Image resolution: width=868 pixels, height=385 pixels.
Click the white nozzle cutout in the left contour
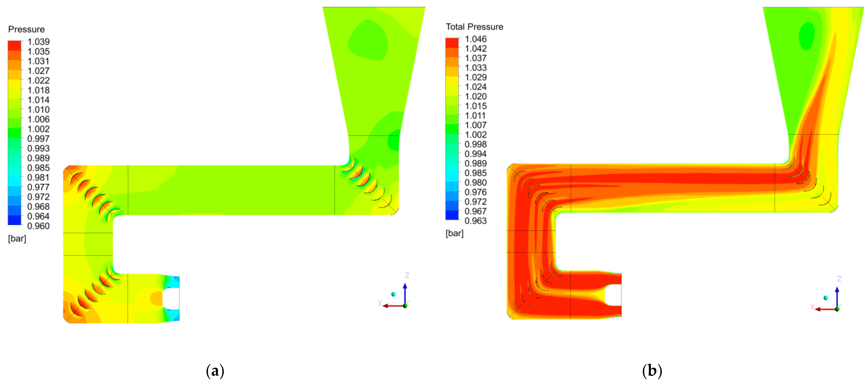(171, 298)
